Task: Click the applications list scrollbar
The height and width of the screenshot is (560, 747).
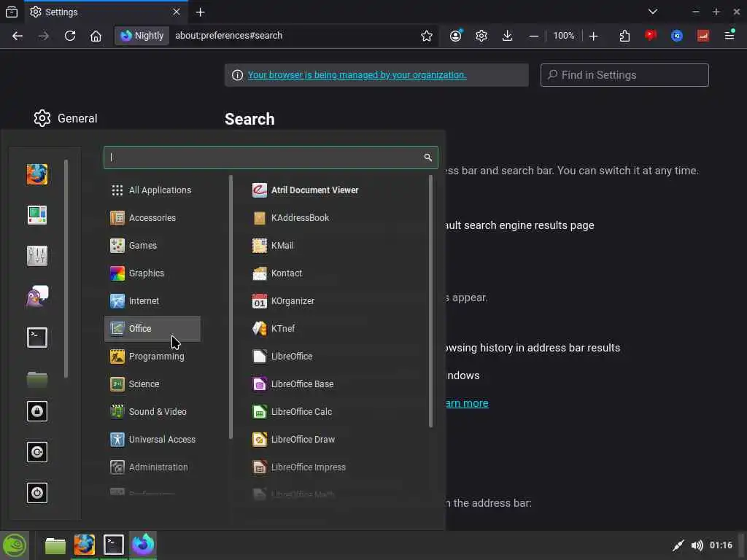Action: [430, 301]
